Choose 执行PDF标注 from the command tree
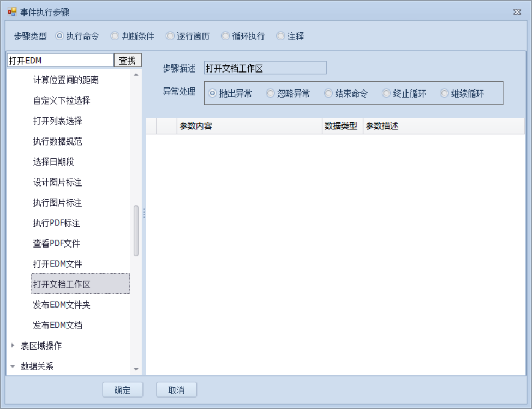Screen dimensions: 532x409 pyautogui.click(x=57, y=223)
